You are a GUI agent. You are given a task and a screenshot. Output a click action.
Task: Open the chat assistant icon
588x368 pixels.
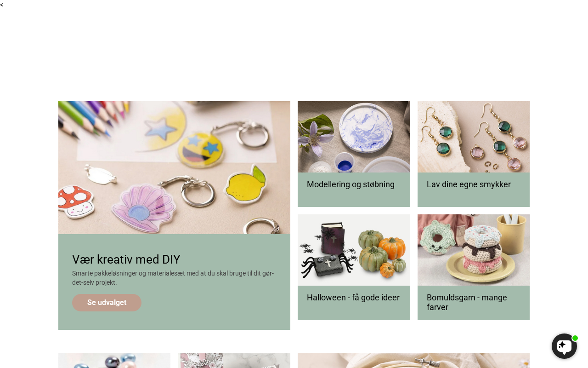pos(564,346)
